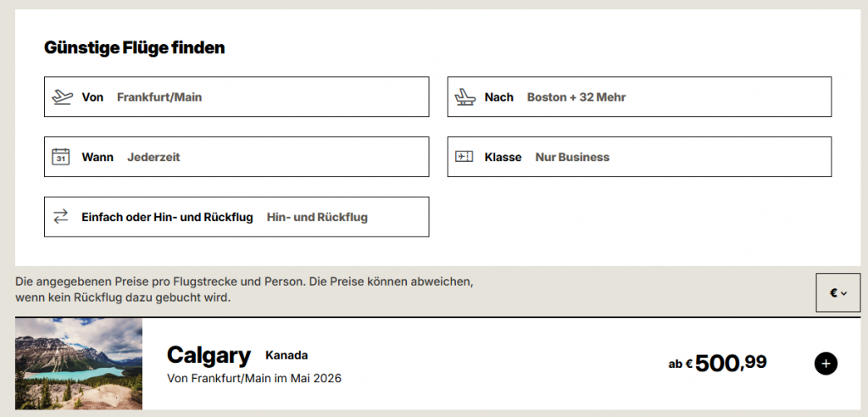Expand Calgary deal with the plus icon
The width and height of the screenshot is (868, 417).
pyautogui.click(x=826, y=364)
